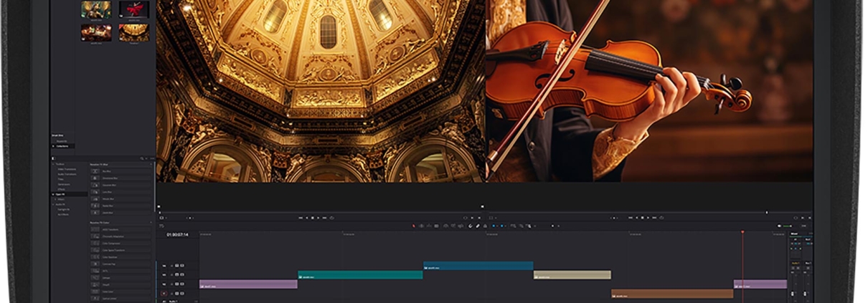
Task: Open the Collections smart bin
Action: (x=63, y=146)
